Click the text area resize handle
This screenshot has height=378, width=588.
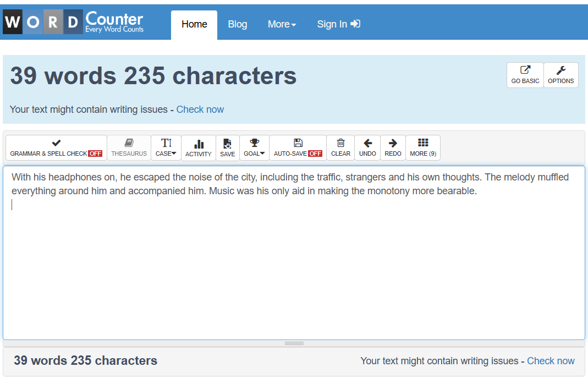coord(294,343)
